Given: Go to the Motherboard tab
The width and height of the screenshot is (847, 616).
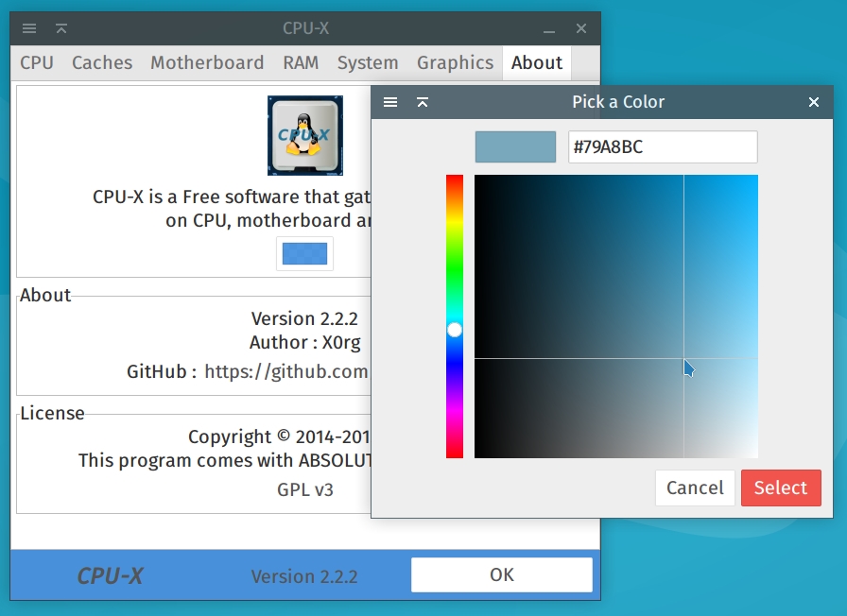Looking at the screenshot, I should [x=207, y=62].
